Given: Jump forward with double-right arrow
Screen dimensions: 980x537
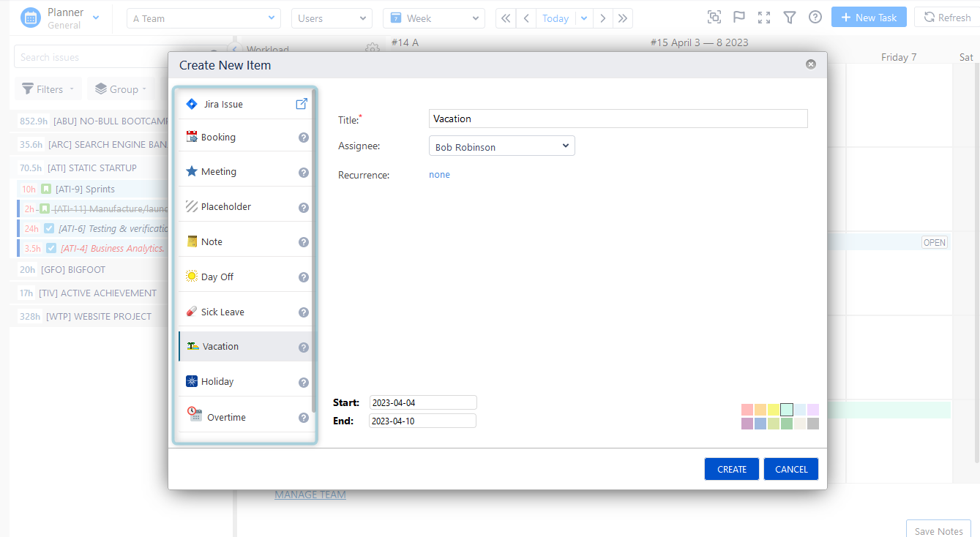Looking at the screenshot, I should pos(623,18).
